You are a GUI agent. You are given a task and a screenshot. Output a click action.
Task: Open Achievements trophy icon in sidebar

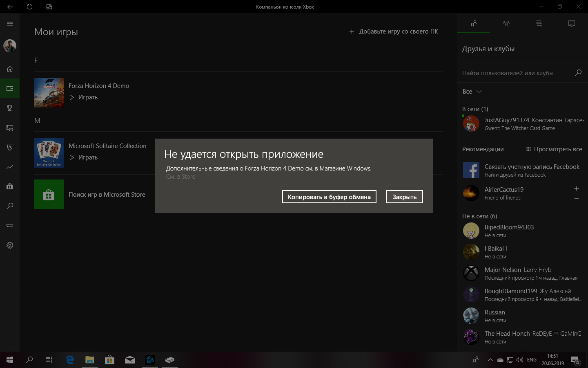[x=10, y=108]
